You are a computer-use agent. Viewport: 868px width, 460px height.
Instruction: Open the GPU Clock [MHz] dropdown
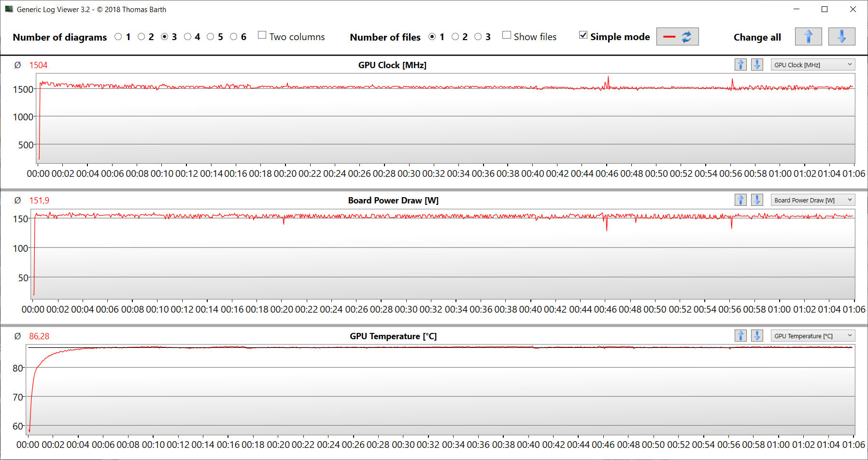point(812,65)
